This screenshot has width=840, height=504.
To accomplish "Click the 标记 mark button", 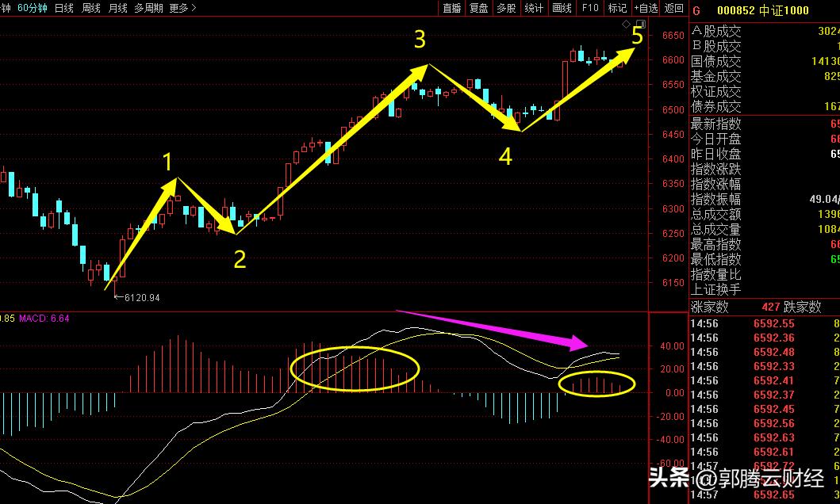I will (x=617, y=8).
